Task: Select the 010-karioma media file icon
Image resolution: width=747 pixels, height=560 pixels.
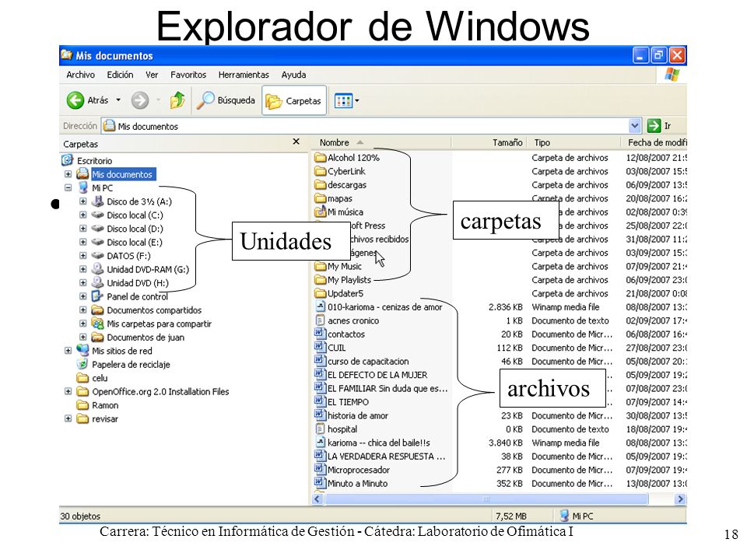Action: (x=320, y=306)
